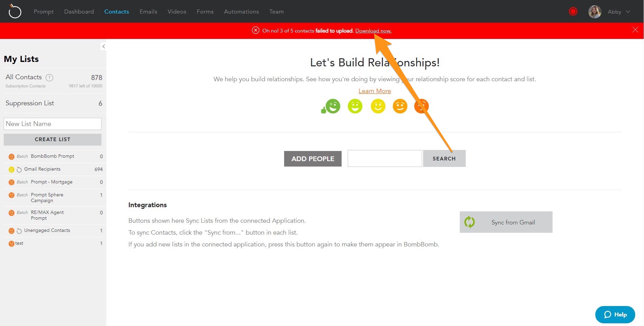Select the winking thumbs-up green smiley
The image size is (644, 326).
(x=331, y=106)
